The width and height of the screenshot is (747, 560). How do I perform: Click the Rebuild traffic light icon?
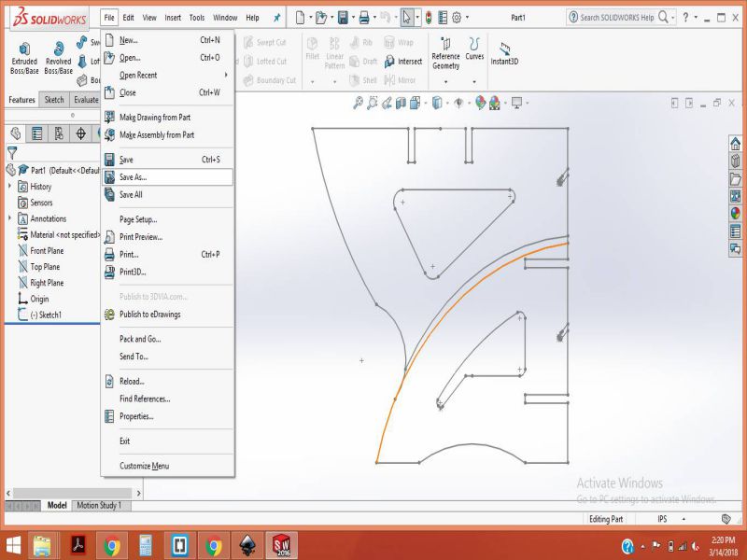[429, 18]
